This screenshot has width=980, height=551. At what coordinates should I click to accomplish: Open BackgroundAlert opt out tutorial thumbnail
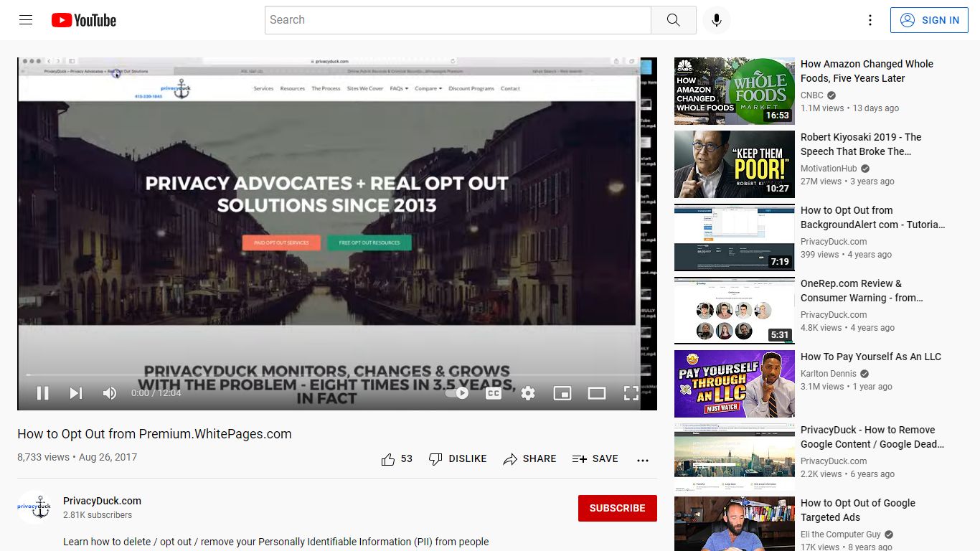tap(735, 237)
